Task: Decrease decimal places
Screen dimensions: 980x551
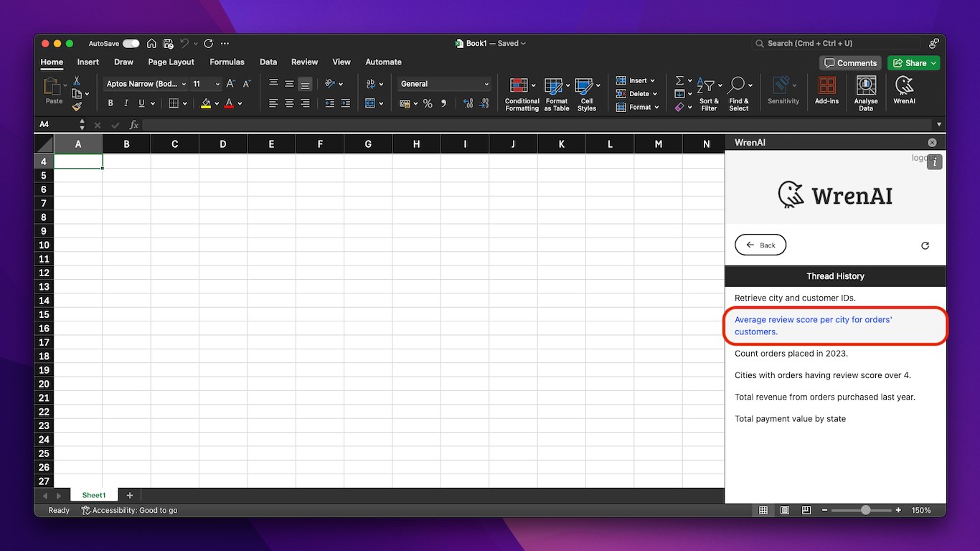Action: click(x=486, y=103)
